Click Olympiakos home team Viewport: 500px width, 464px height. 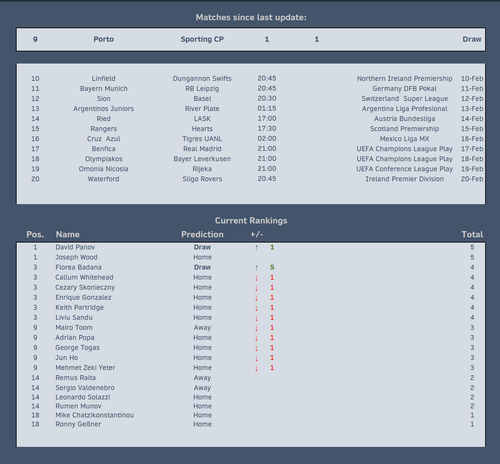[103, 159]
